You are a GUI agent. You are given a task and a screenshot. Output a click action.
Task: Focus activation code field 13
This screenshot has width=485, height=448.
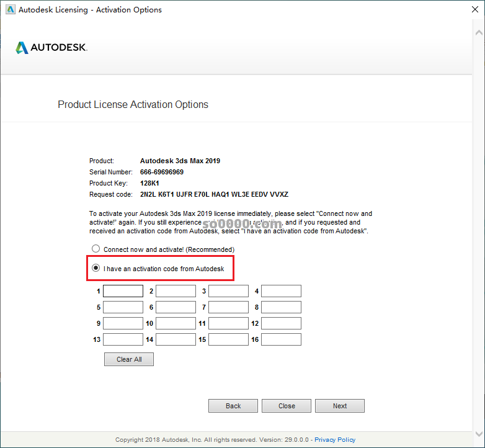(123, 339)
